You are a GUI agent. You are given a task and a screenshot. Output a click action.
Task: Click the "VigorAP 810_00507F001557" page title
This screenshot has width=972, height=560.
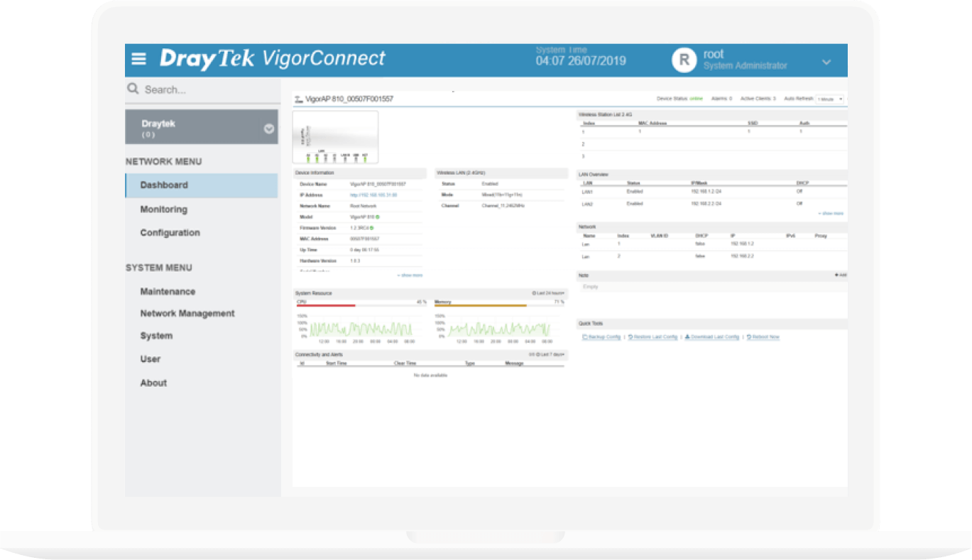click(349, 99)
